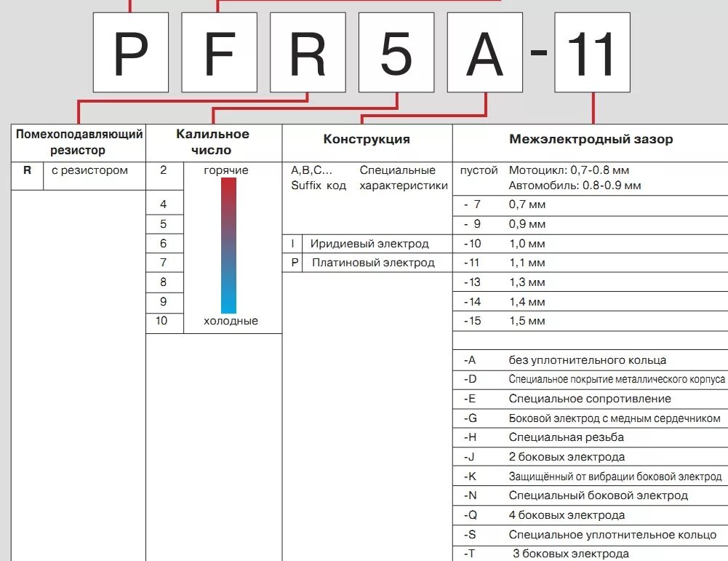Select header 'Межэлектродный зазор'
Viewport: 728px width, 561px height.
[591, 139]
